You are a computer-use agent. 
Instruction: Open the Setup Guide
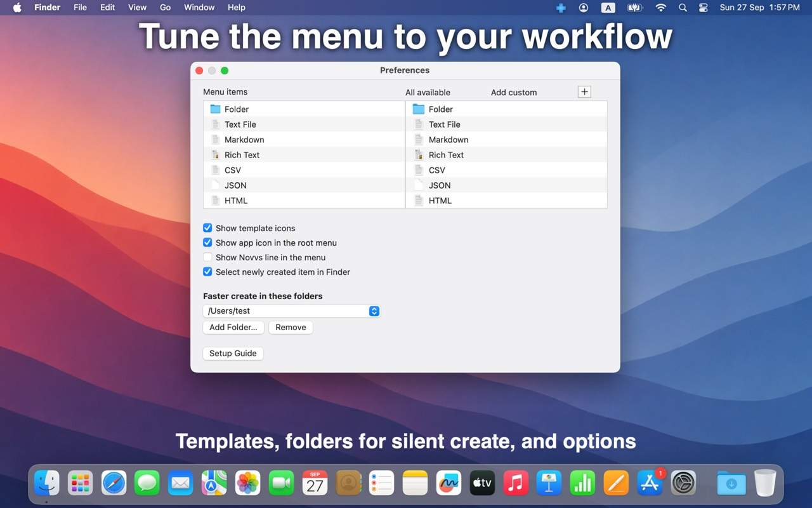click(233, 354)
